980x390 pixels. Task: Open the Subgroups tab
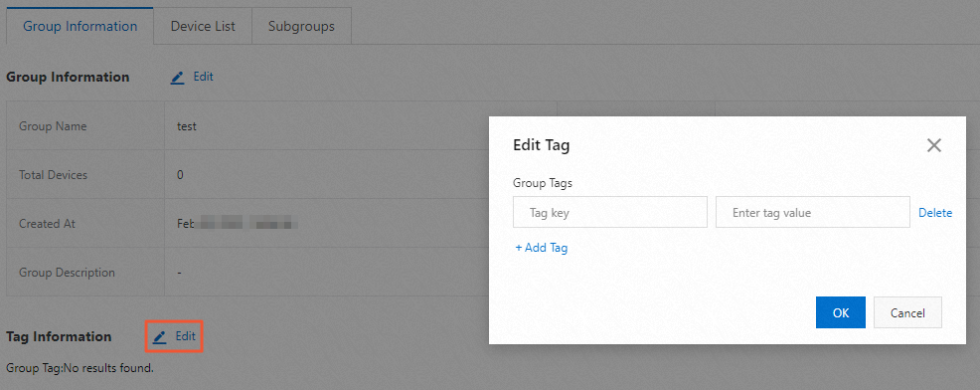pyautogui.click(x=301, y=26)
